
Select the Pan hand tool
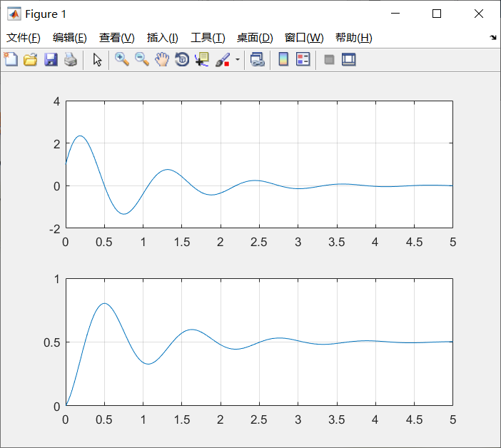[x=162, y=59]
